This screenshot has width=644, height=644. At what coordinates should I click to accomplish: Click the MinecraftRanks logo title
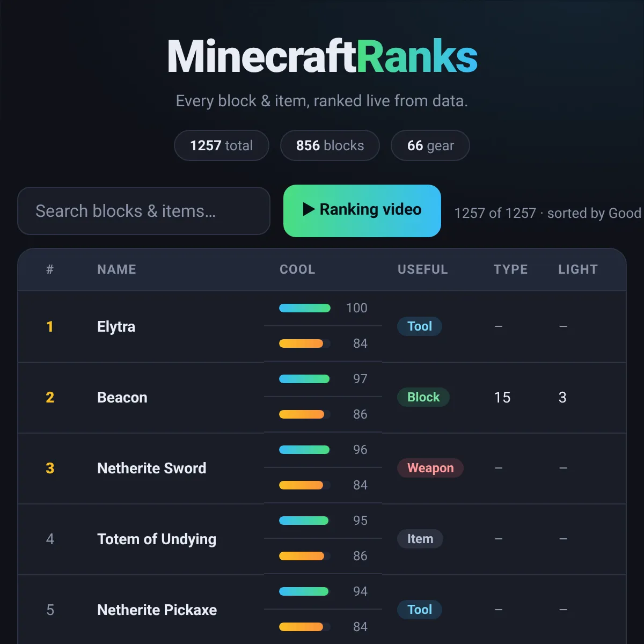[322, 56]
